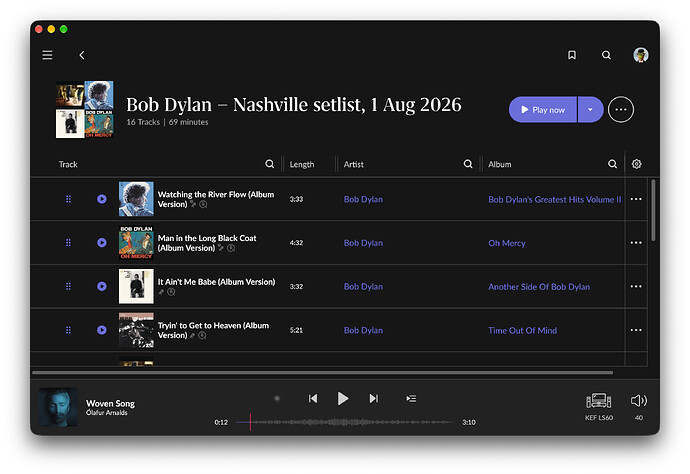
Task: Open the bookmarks icon
Action: click(572, 55)
